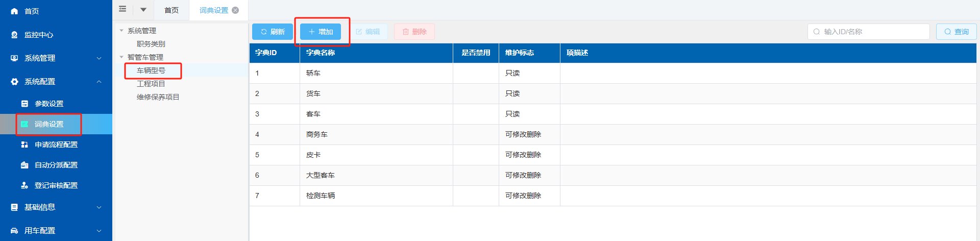Click the 登记审核配置 icon
This screenshot has width=980, height=241.
(24, 185)
